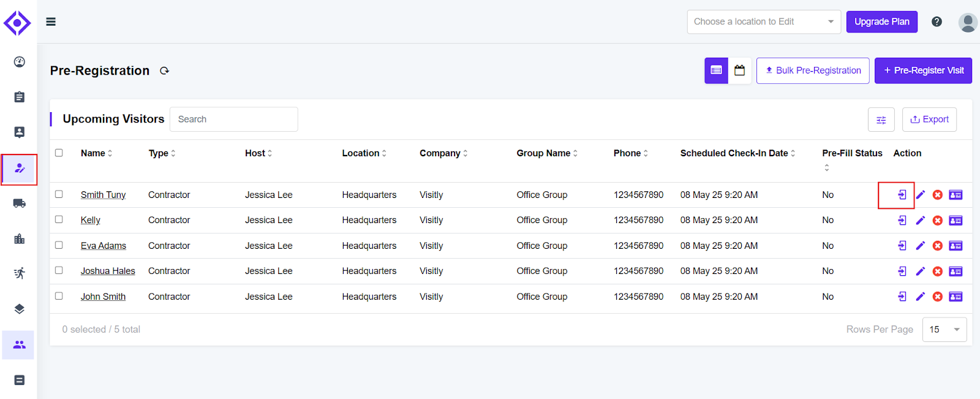Delete Eva Adams' pre-registration

pyautogui.click(x=937, y=246)
